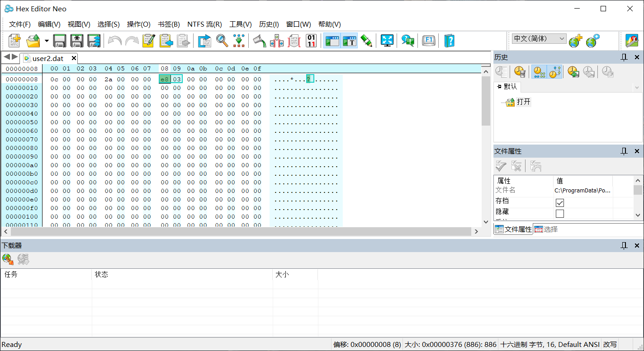
Task: Open the 工具(V) menu
Action: pyautogui.click(x=241, y=24)
